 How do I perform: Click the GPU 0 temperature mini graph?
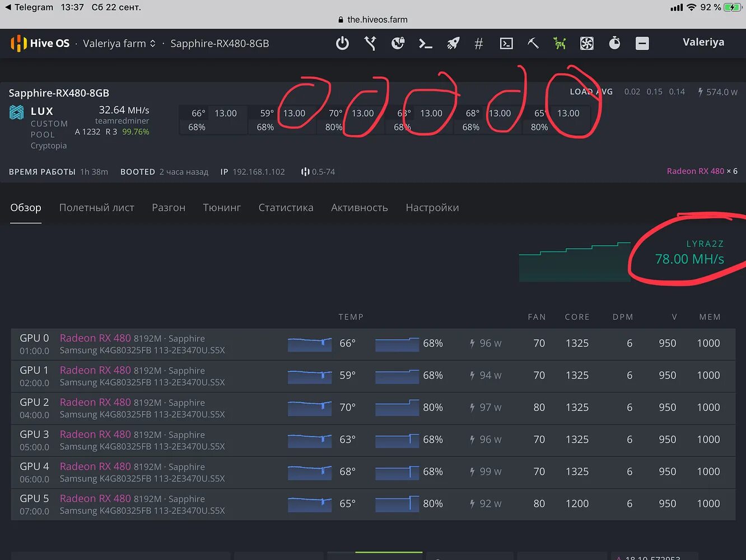click(x=310, y=344)
